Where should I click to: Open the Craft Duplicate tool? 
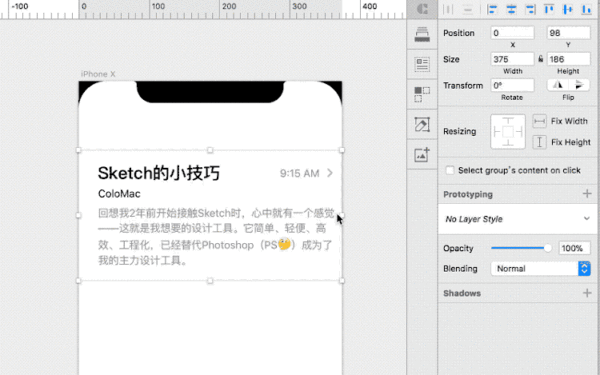(x=422, y=94)
